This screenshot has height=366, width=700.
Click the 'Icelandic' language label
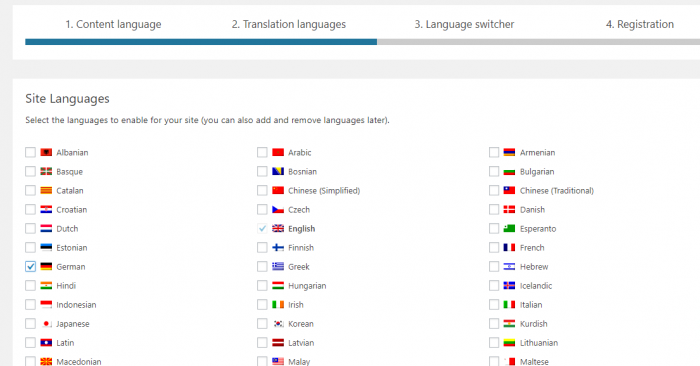coord(536,286)
